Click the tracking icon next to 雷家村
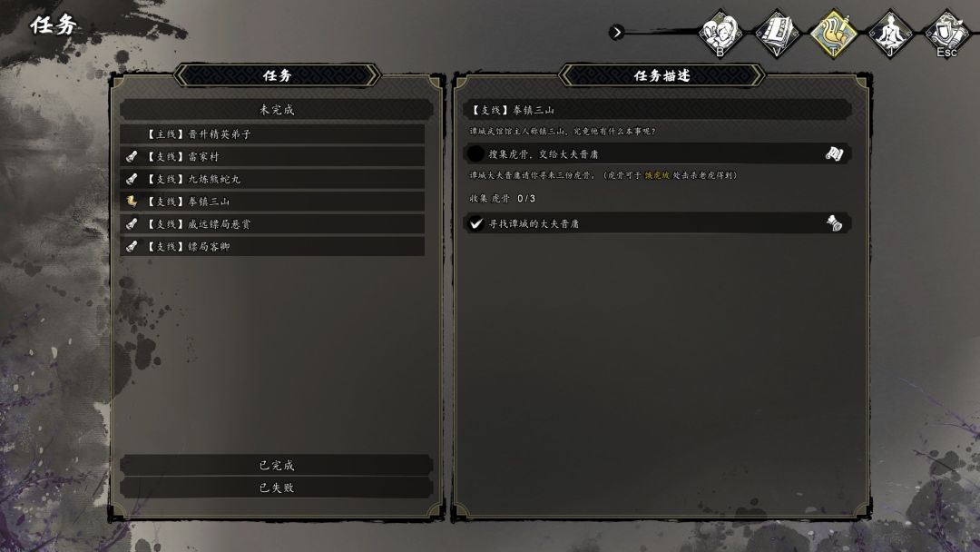The height and width of the screenshot is (552, 980). [x=132, y=156]
